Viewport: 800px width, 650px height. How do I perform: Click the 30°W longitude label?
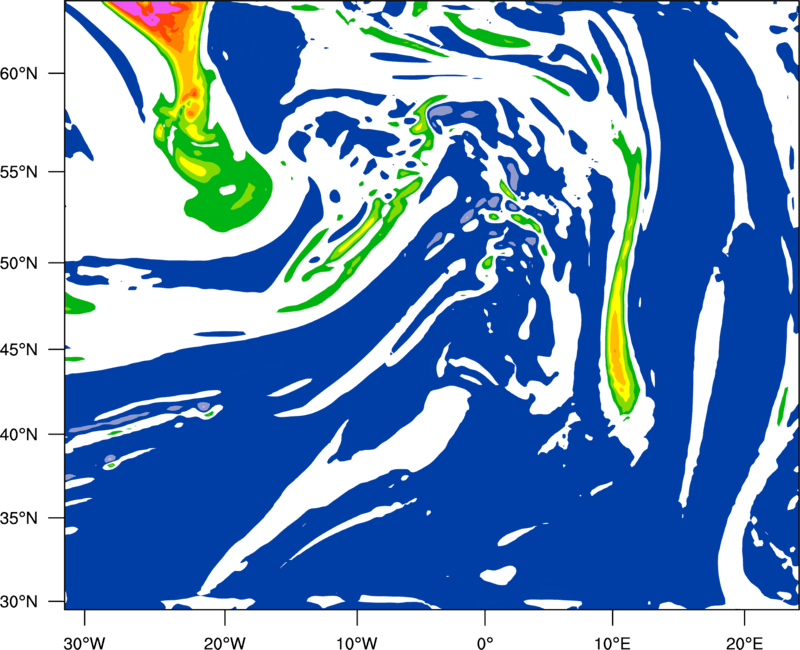pyautogui.click(x=84, y=643)
